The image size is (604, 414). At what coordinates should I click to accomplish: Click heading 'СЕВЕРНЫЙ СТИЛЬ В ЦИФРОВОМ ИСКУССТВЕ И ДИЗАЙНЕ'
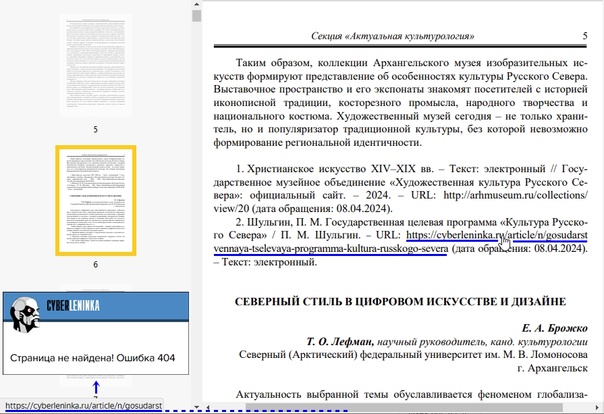[400, 301]
